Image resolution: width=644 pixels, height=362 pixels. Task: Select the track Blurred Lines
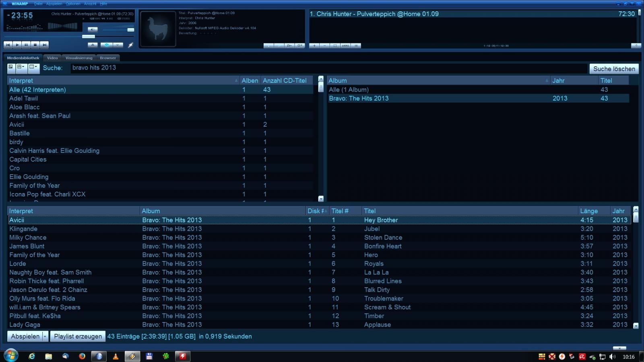318,281
